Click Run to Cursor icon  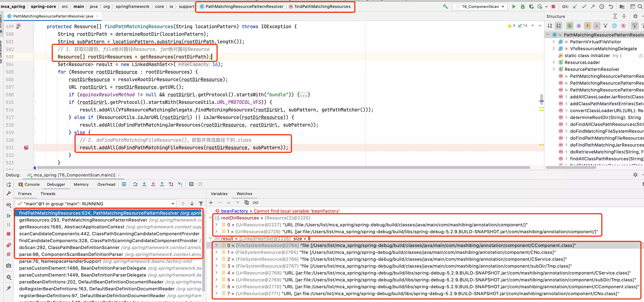(x=180, y=184)
